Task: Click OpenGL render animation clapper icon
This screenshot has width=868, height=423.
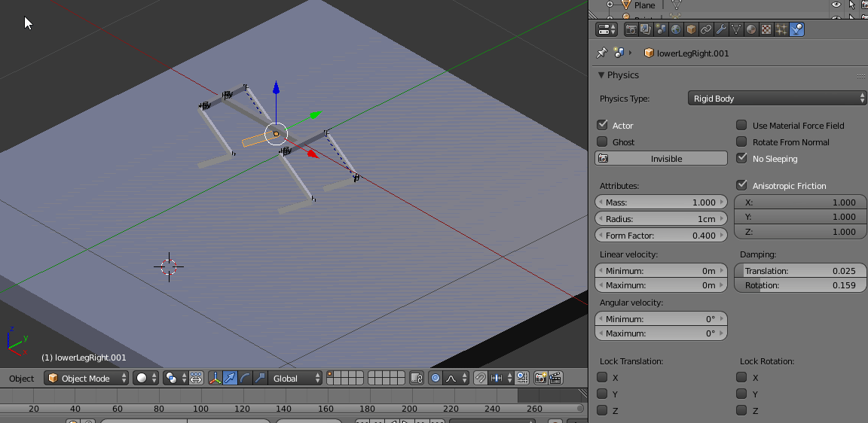Action: pyautogui.click(x=556, y=378)
